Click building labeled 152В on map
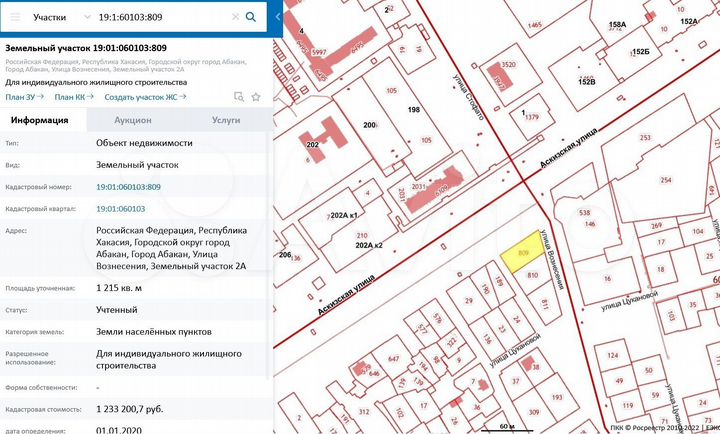720x434 pixels. point(587,82)
